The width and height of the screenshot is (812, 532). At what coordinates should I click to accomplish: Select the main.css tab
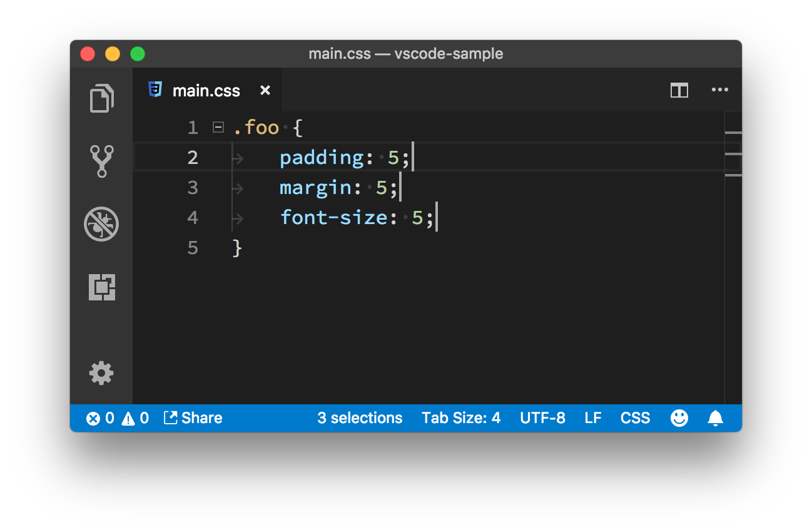click(206, 90)
